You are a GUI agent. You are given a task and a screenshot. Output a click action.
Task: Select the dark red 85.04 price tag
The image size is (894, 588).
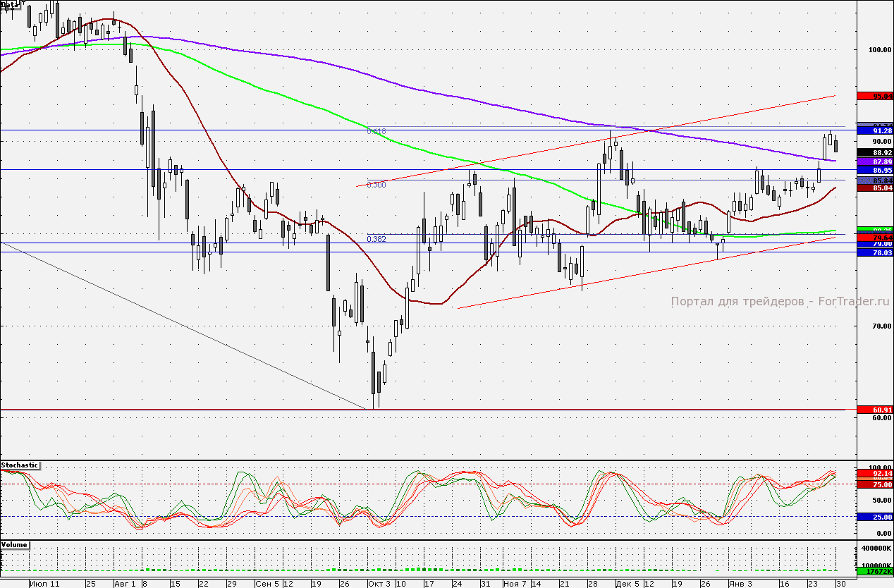tap(874, 188)
